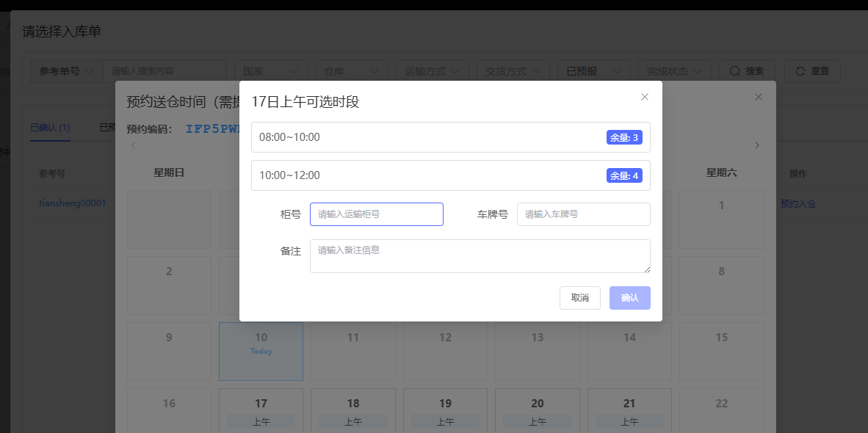The height and width of the screenshot is (433, 868).
Task: Click the 余量: 4 badge
Action: [624, 176]
